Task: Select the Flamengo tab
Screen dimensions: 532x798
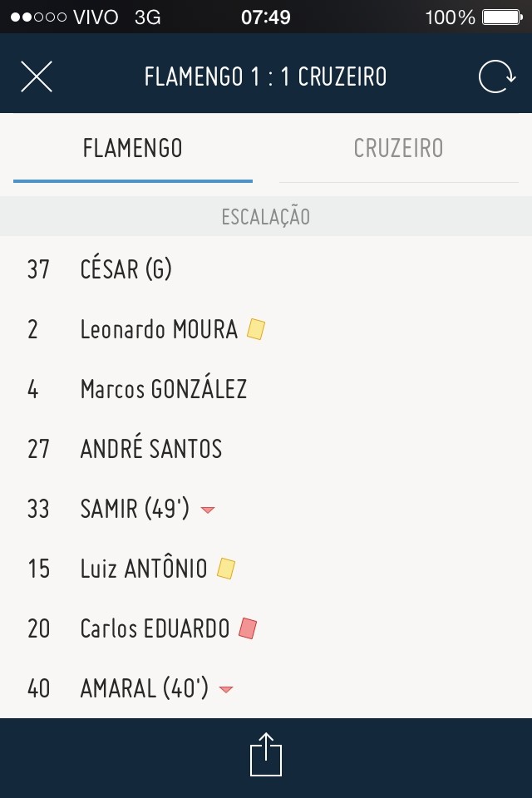Action: (x=133, y=149)
